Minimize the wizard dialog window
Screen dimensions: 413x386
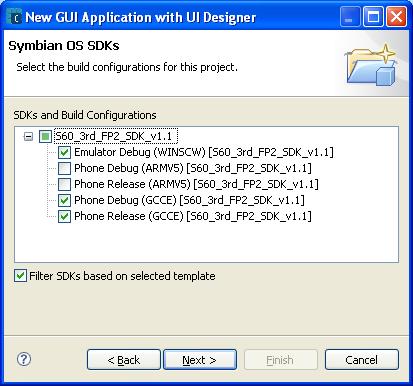click(x=350, y=16)
